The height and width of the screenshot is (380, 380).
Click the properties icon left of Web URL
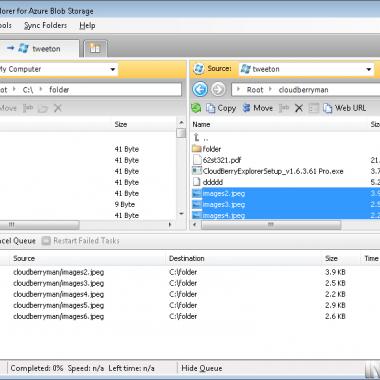point(313,108)
